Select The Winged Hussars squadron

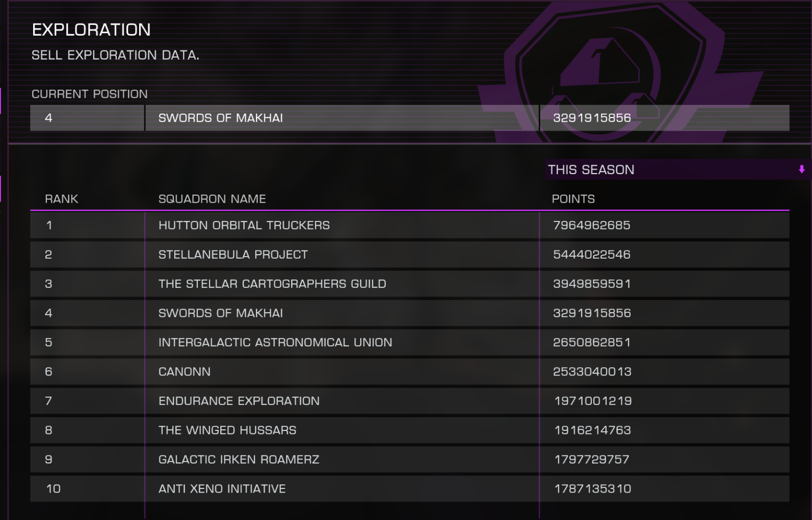[409, 430]
